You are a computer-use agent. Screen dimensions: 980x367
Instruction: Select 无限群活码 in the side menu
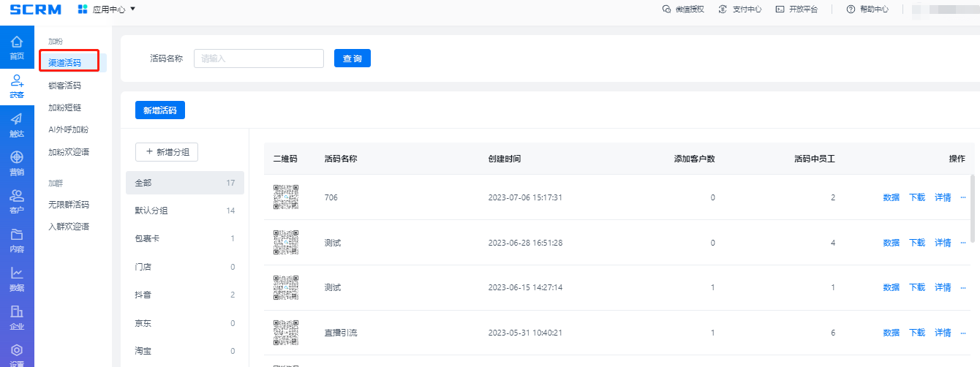tap(69, 205)
